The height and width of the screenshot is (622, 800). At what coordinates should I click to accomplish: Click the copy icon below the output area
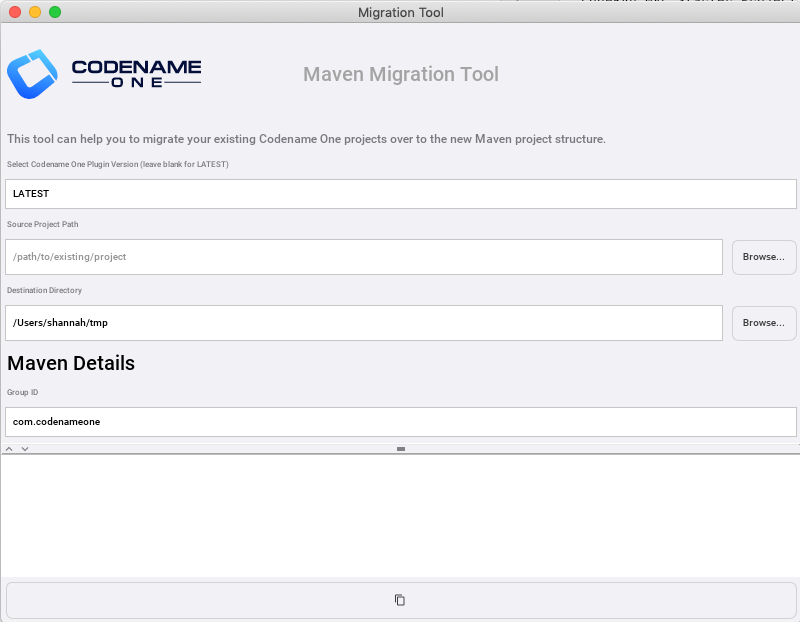click(400, 600)
